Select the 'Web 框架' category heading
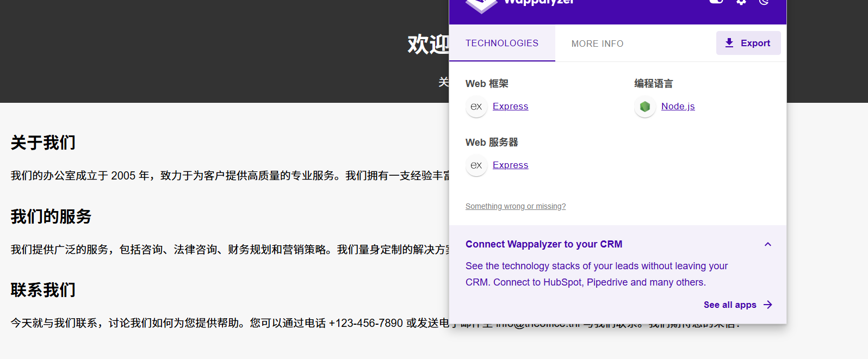This screenshot has width=868, height=359. click(x=487, y=84)
